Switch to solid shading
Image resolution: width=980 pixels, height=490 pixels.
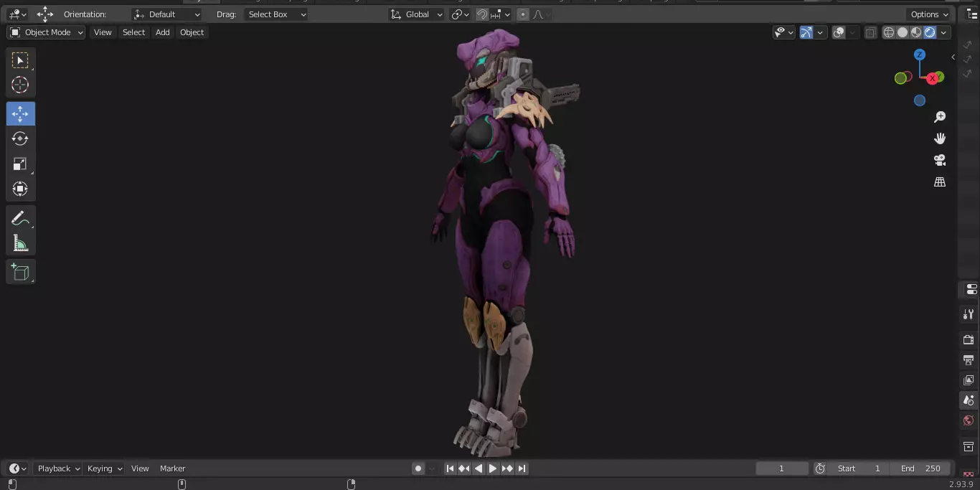903,32
